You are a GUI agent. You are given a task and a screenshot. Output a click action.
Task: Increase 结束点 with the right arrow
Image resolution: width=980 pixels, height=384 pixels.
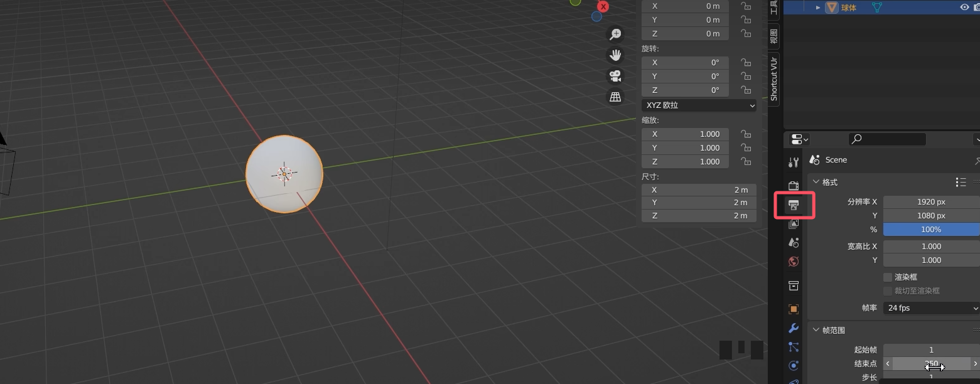pos(975,363)
